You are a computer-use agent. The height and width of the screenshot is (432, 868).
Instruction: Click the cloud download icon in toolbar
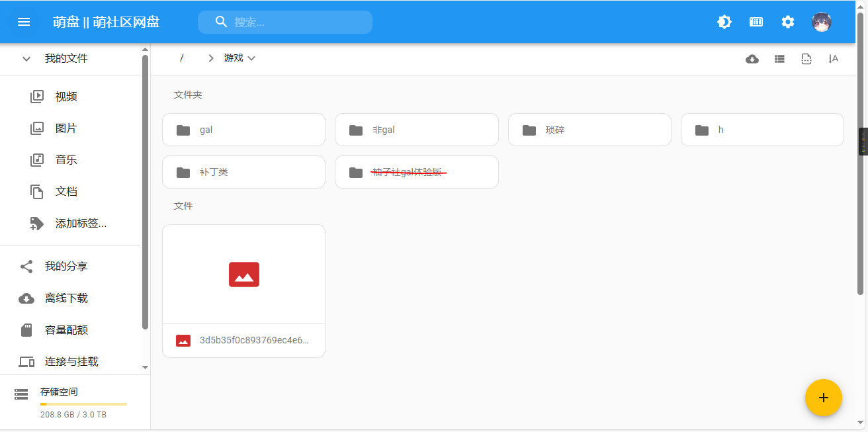pos(752,59)
